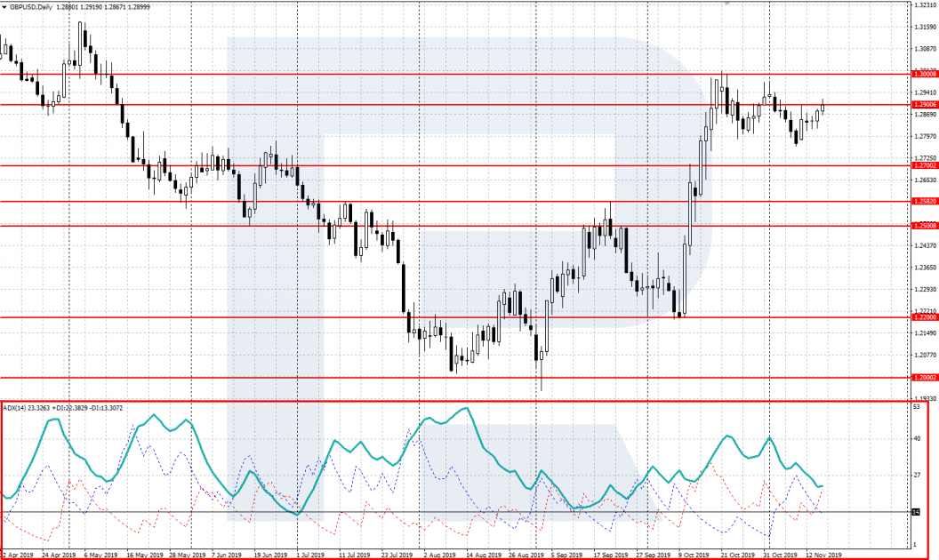Click the 1.27002 price level tag

926,165
